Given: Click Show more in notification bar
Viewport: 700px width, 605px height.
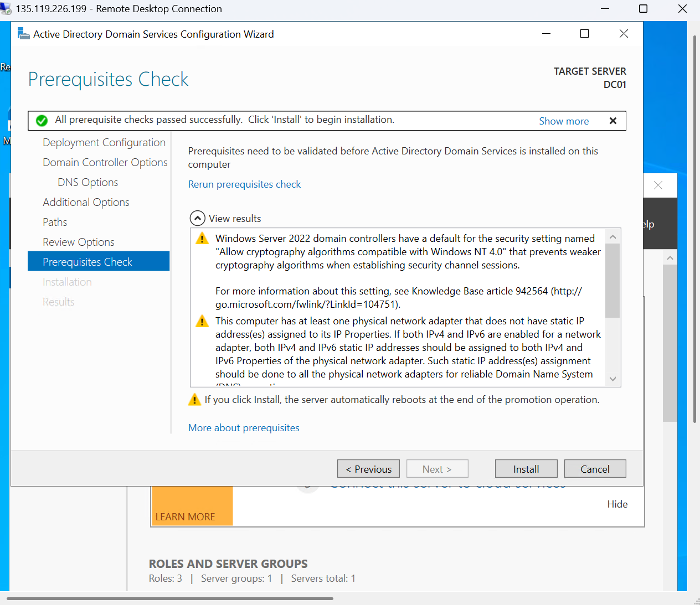Looking at the screenshot, I should tap(563, 121).
